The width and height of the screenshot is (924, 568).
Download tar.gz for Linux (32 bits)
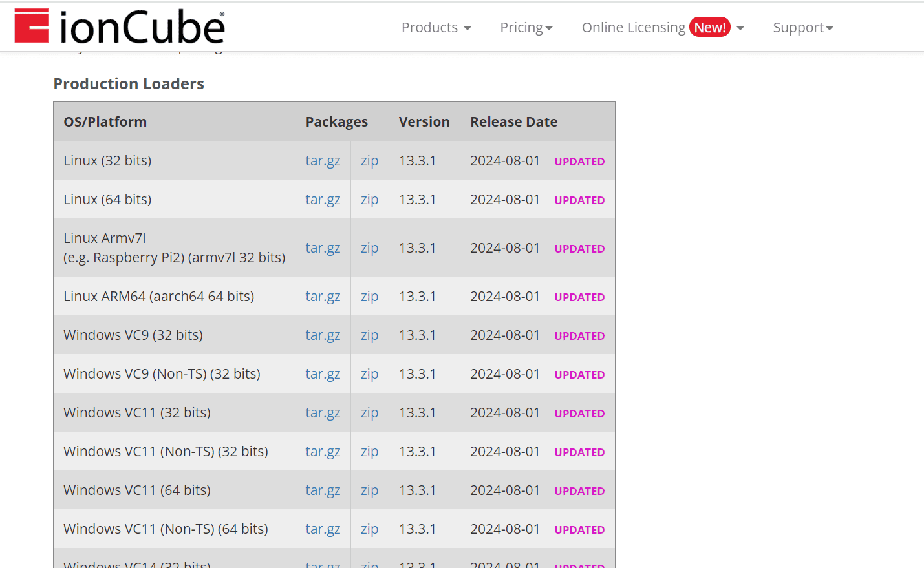click(323, 160)
